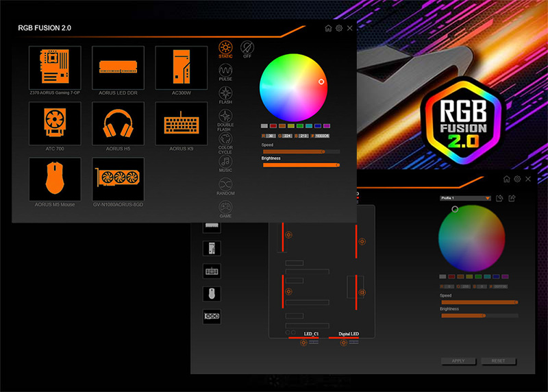
Task: Turn lighting off with the OFF icon
Action: 247,49
